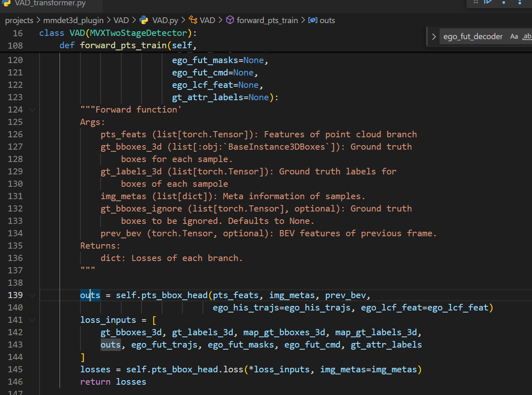Fold the loss_inputs list at line 141
Image resolution: width=532 pixels, height=395 pixels.
pos(32,320)
